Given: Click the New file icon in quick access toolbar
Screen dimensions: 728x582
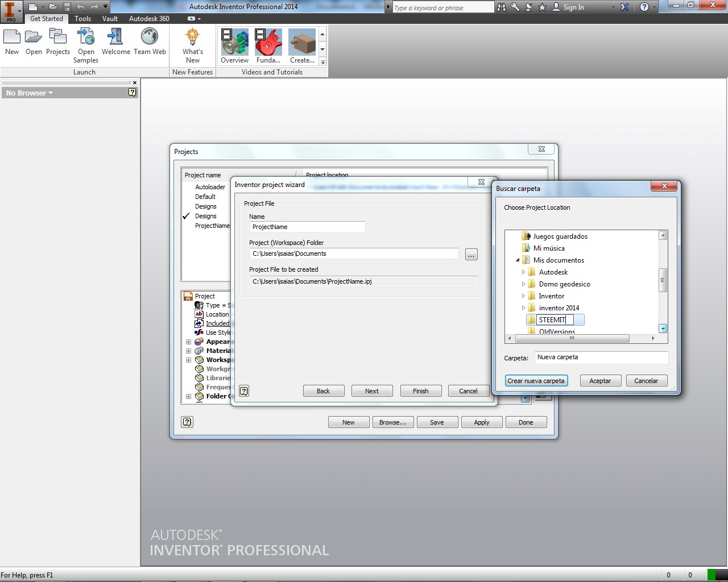Looking at the screenshot, I should tap(34, 7).
